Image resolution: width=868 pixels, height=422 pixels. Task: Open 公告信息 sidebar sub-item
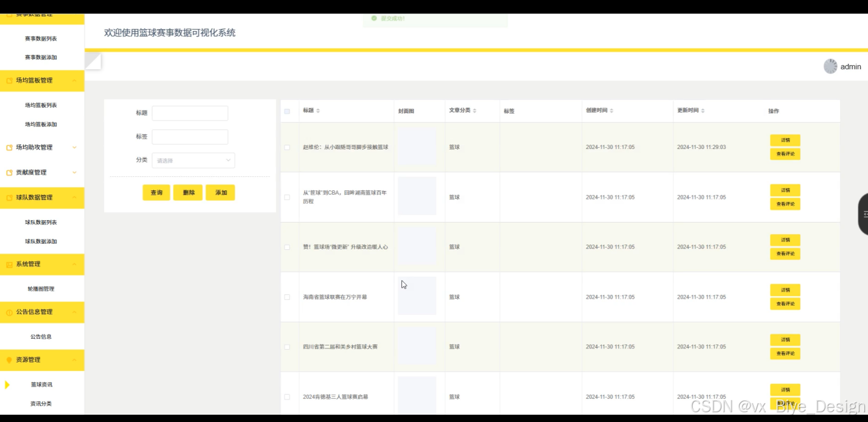pyautogui.click(x=41, y=336)
